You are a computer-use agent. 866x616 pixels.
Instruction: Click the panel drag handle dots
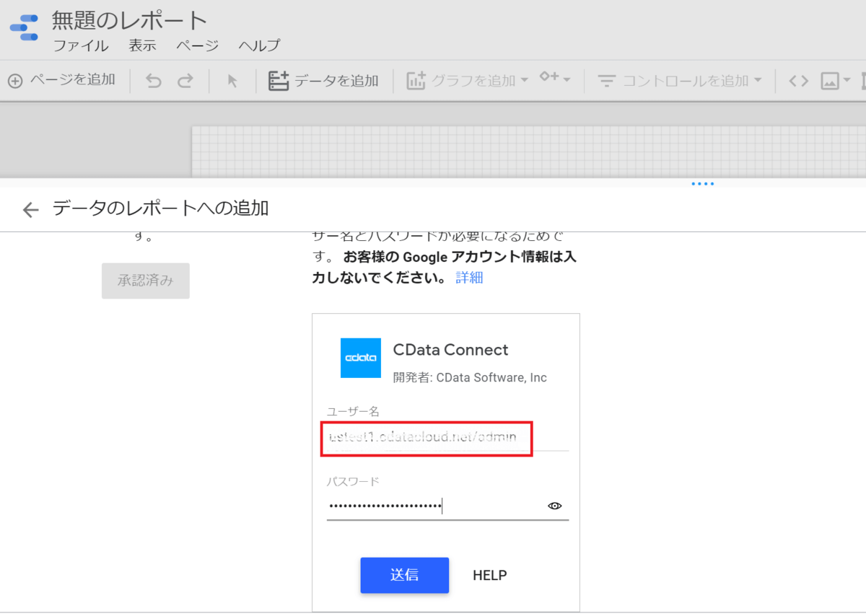tap(703, 184)
